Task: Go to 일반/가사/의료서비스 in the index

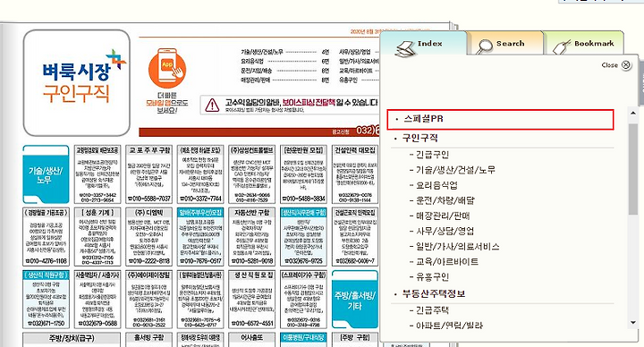Action: [458, 247]
